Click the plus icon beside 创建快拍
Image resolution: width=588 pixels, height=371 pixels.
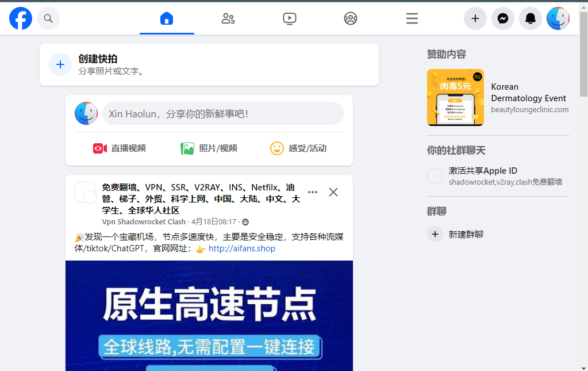point(60,64)
